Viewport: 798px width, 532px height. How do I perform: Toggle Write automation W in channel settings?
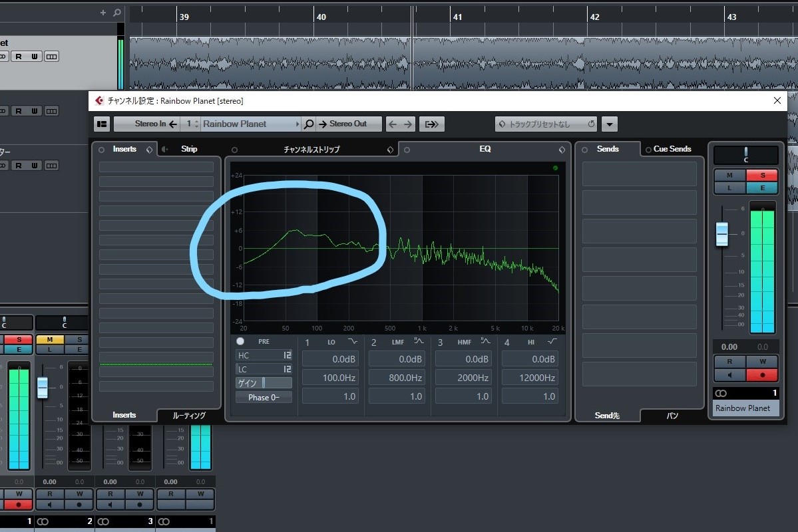(762, 362)
